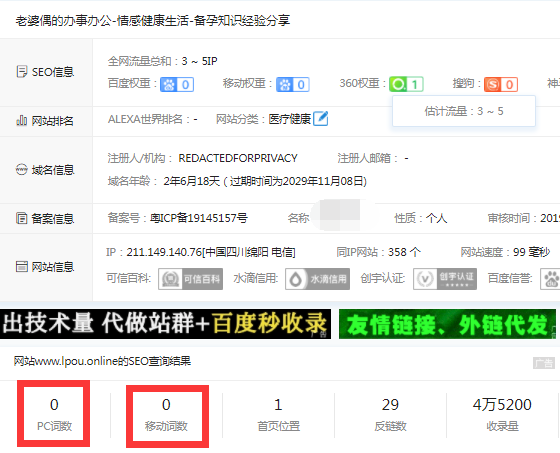
Task: Click the 域名信息 globe icon
Action: click(21, 169)
